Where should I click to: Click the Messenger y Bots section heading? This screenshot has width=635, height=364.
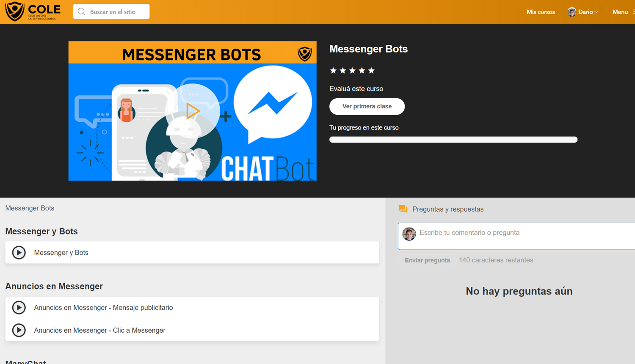pyautogui.click(x=41, y=232)
